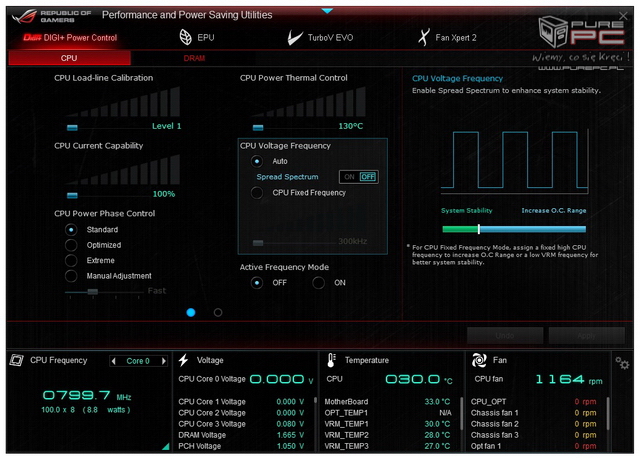Go to first settings page dot
640x460 pixels.
point(191,312)
